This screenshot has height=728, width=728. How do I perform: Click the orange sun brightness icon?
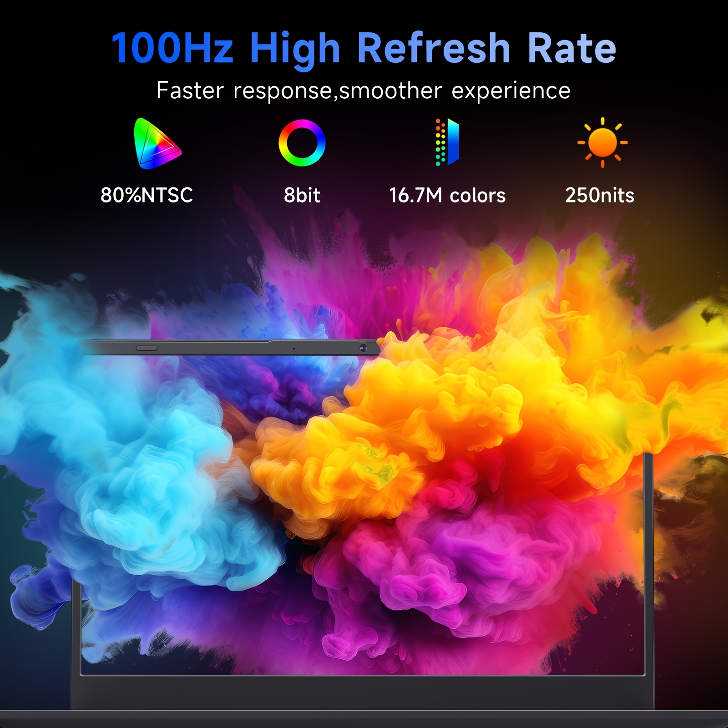(x=602, y=142)
